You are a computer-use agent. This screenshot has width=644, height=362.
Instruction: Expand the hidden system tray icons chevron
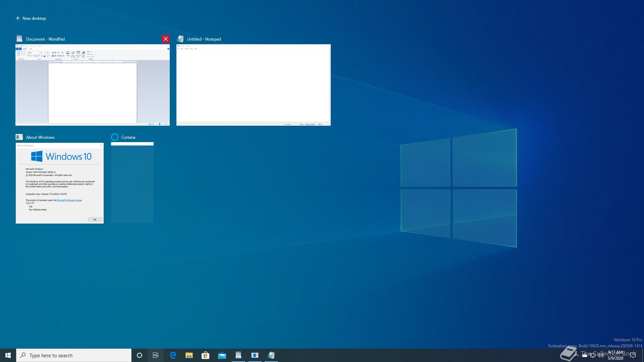click(576, 355)
